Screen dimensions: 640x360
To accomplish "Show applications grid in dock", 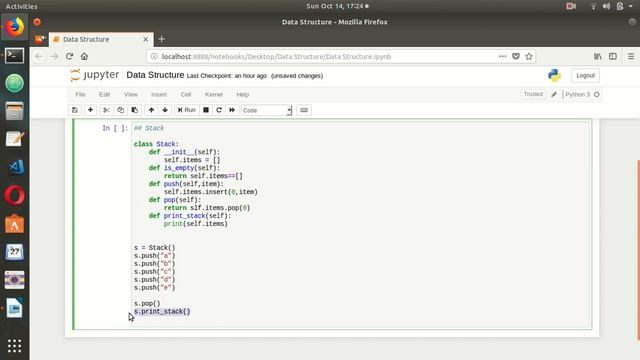I will [14, 346].
